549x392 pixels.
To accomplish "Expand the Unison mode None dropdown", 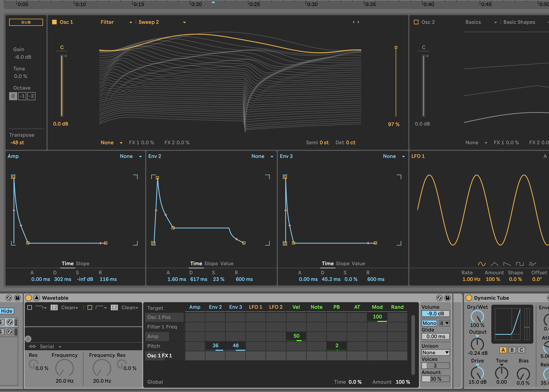I will (x=435, y=353).
